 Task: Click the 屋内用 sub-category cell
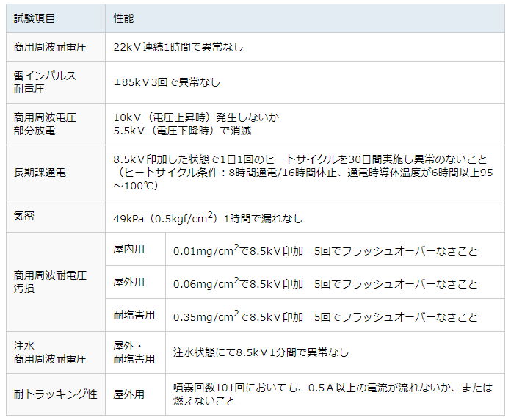(129, 250)
